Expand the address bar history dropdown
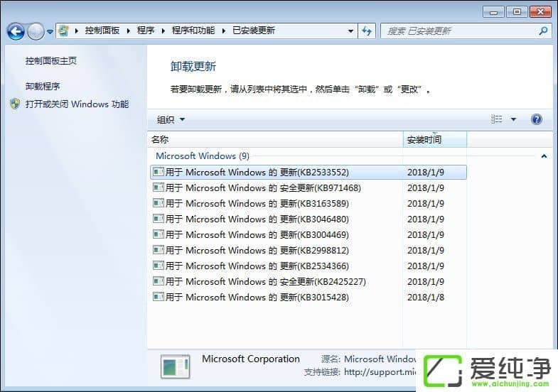 click(x=351, y=31)
